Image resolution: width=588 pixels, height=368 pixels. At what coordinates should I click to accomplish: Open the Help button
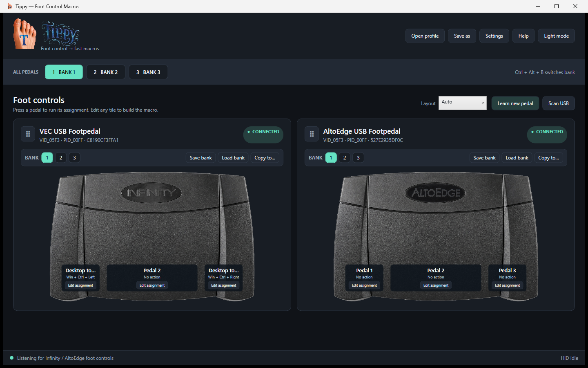tap(523, 36)
